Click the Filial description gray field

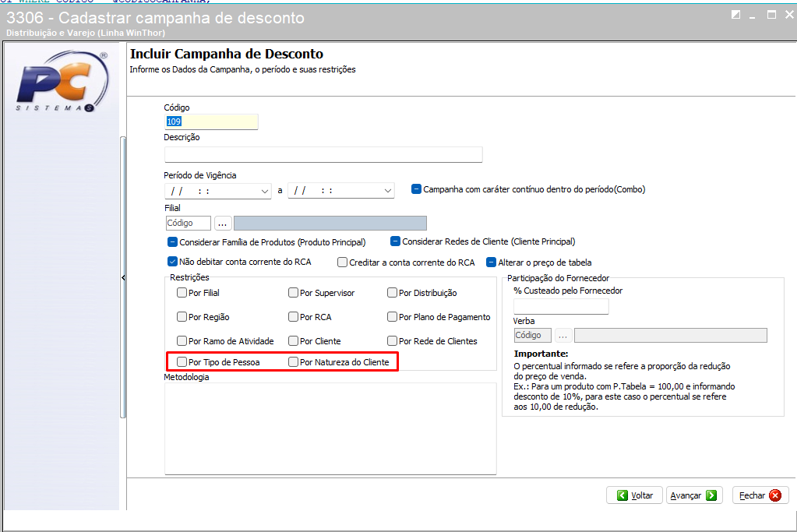[x=330, y=223]
